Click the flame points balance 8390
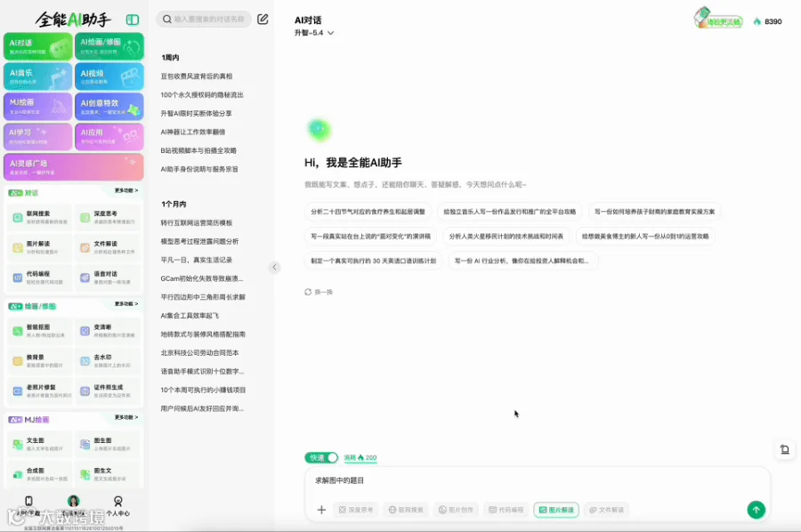Viewport: 801px width, 532px height. (x=768, y=21)
